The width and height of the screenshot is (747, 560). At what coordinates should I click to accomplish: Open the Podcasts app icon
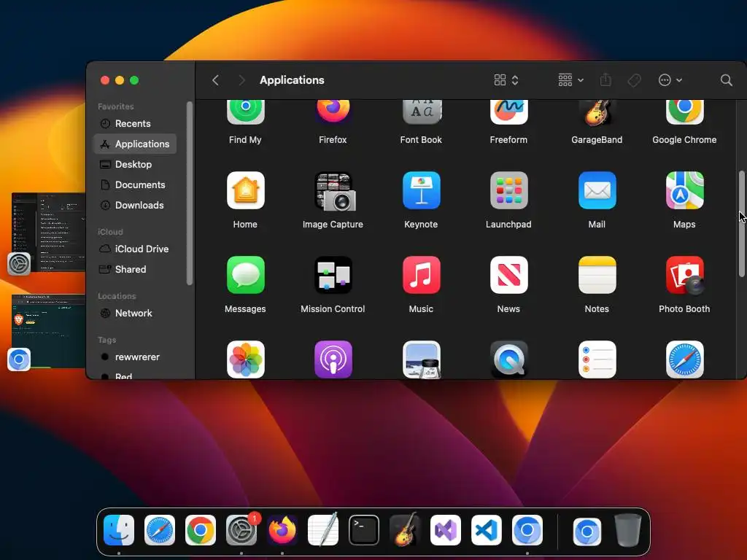(333, 359)
